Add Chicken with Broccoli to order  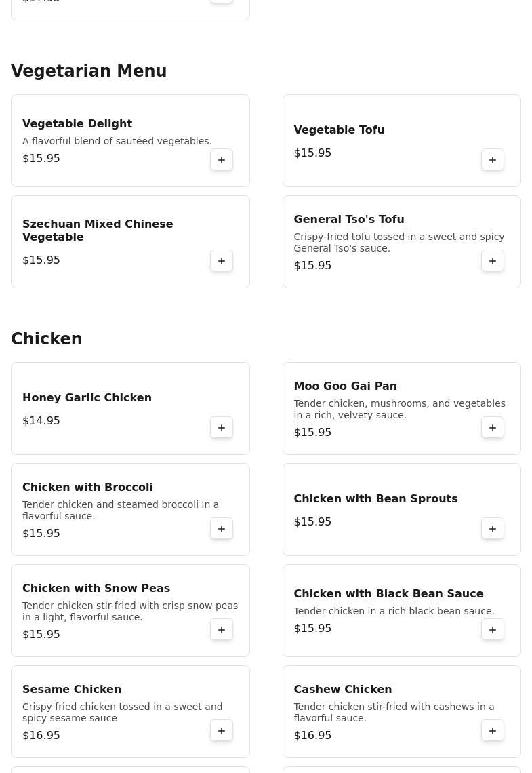[222, 529]
